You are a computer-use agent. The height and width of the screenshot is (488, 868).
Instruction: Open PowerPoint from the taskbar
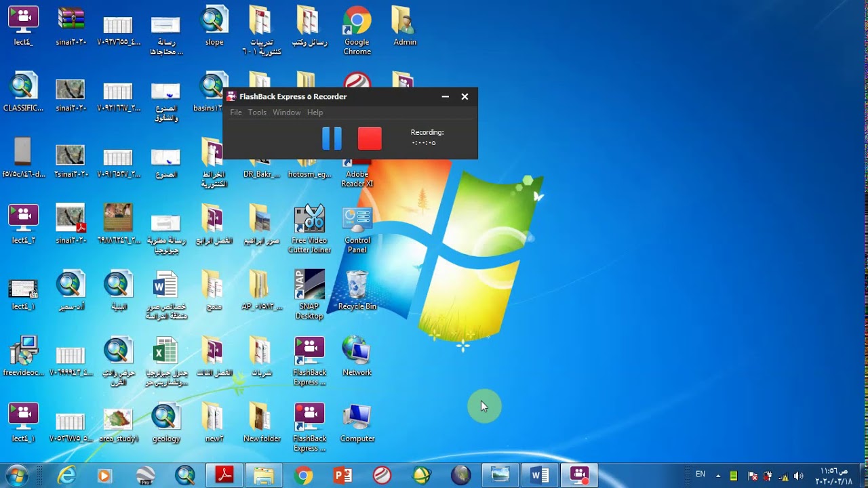[343, 476]
